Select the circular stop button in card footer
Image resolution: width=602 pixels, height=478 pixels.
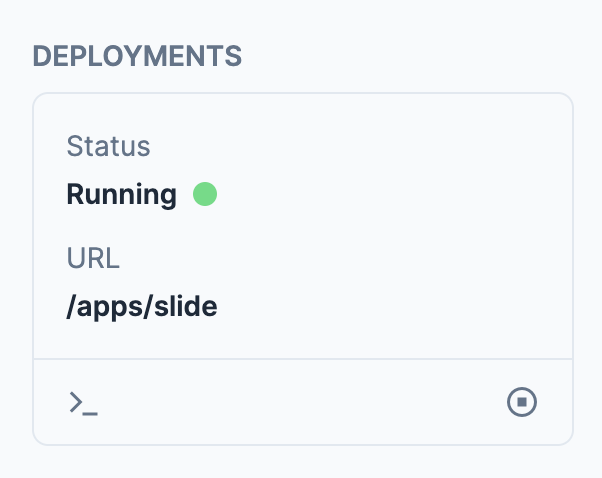[522, 402]
